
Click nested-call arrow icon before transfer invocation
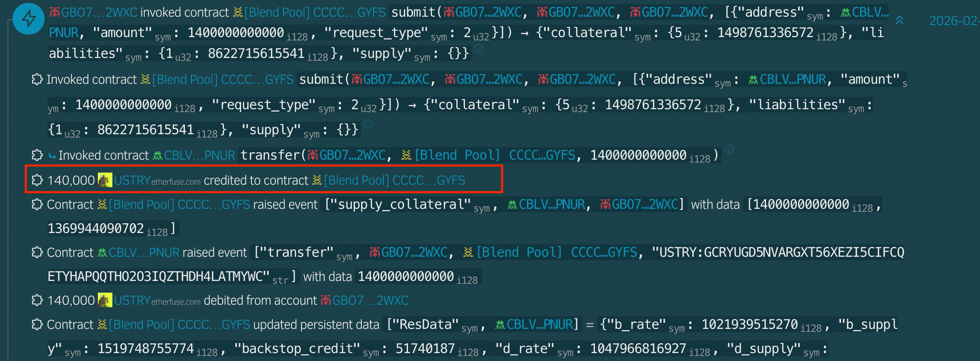point(52,156)
